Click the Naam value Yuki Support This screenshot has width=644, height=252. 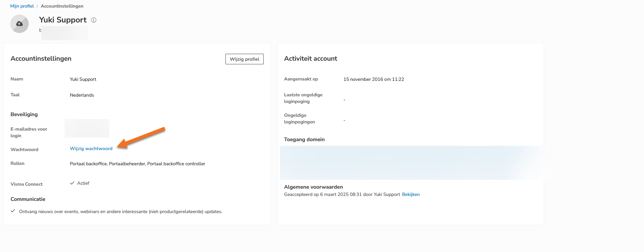tap(83, 79)
